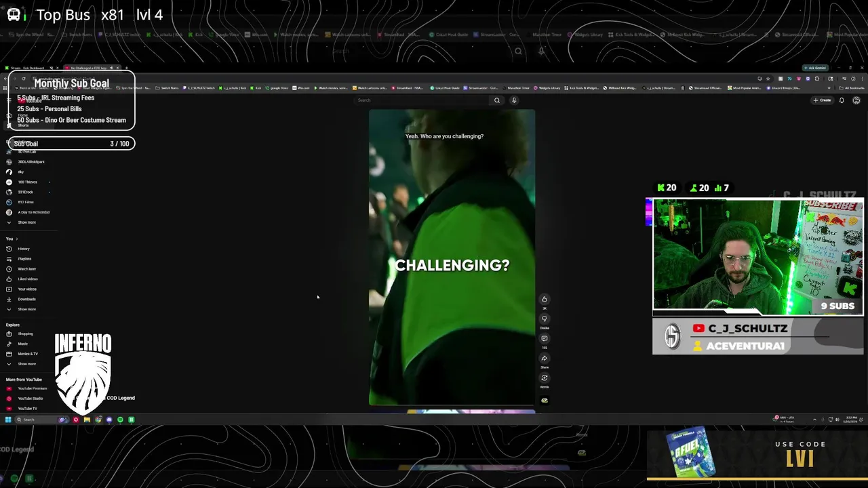Open A Day To Remember channel

[27, 212]
